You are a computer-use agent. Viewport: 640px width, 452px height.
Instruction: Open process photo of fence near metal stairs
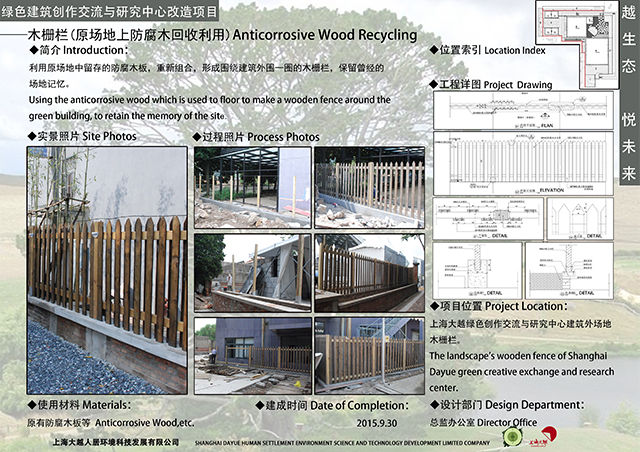(370, 356)
